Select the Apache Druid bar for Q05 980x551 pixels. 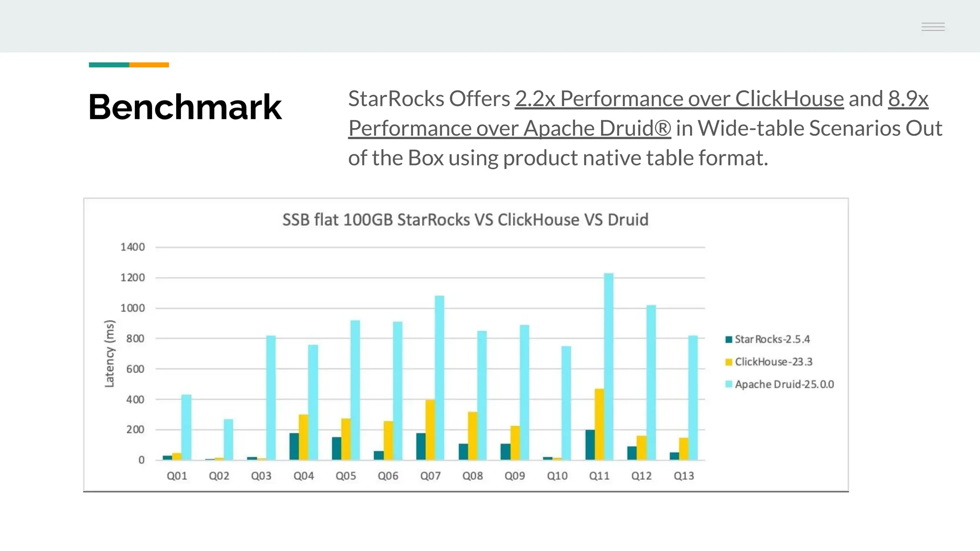pyautogui.click(x=355, y=390)
